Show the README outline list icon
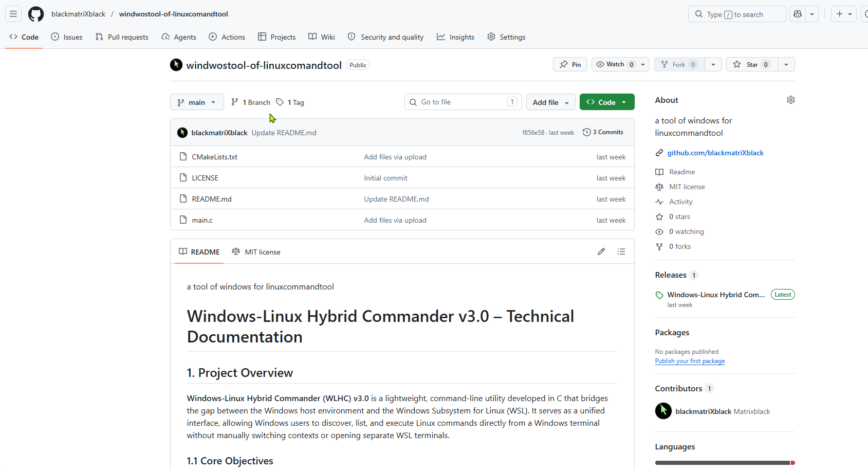868x470 pixels. click(x=621, y=251)
